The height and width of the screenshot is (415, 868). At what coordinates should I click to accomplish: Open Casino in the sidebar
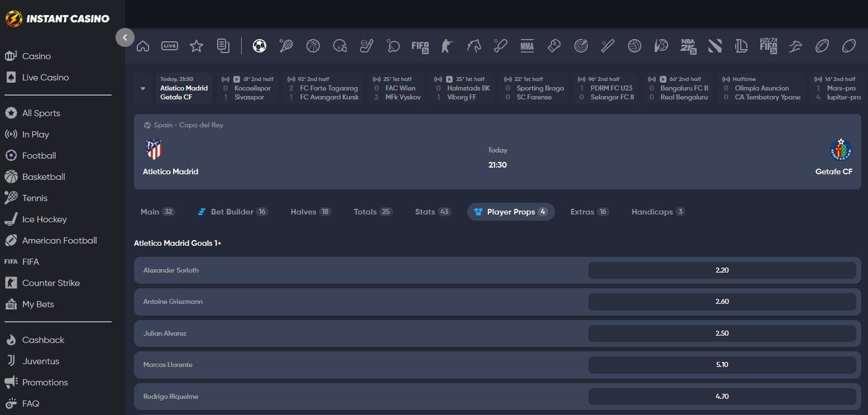point(36,56)
